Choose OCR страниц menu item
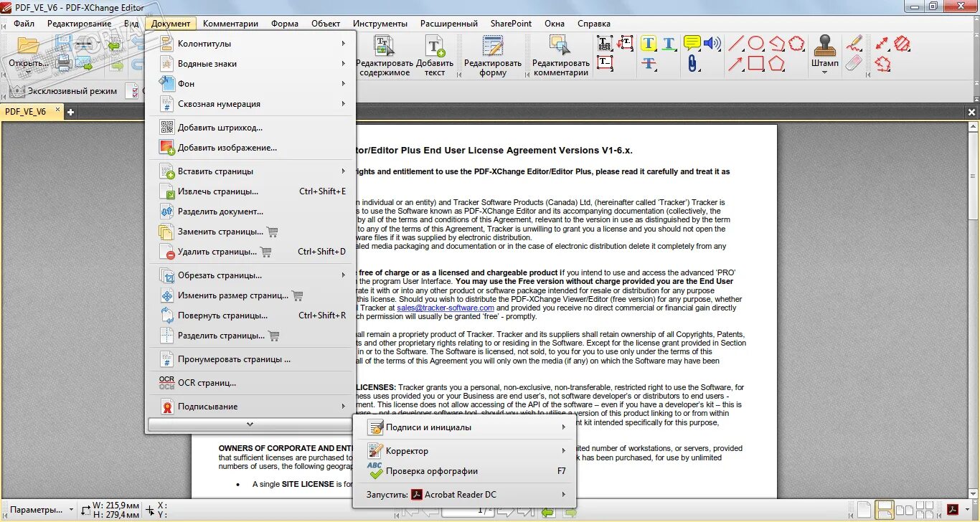980x522 pixels. point(250,383)
